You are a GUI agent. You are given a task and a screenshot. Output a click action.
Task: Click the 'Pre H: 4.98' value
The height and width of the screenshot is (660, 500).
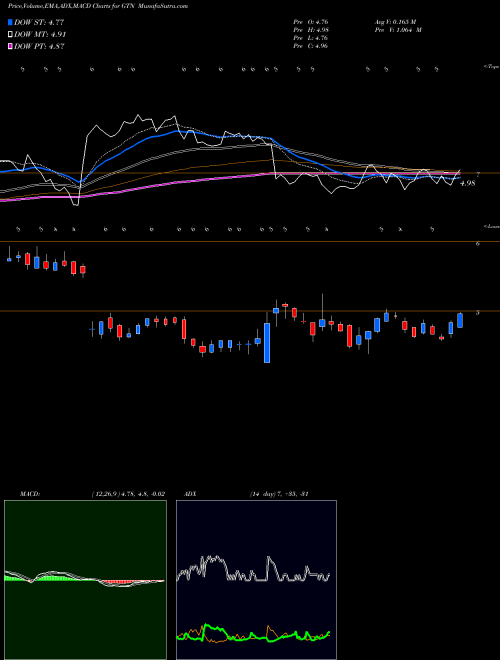[311, 30]
